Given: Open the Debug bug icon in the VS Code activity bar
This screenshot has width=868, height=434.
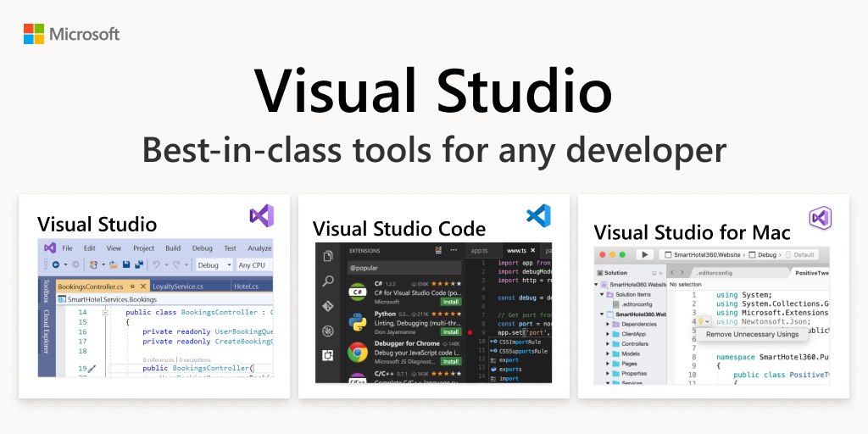Looking at the screenshot, I should 328,331.
